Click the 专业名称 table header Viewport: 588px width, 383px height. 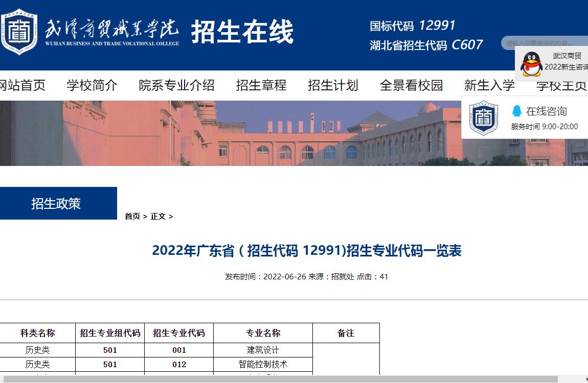pyautogui.click(x=263, y=333)
